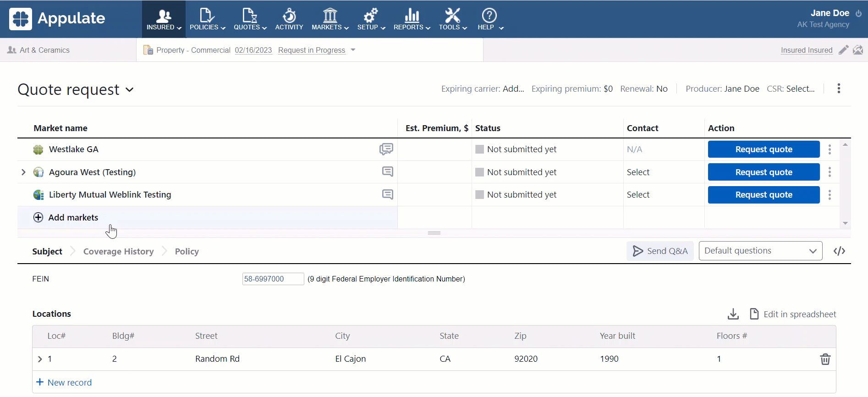Click the Jane Doe user name
868x397 pixels.
point(830,13)
